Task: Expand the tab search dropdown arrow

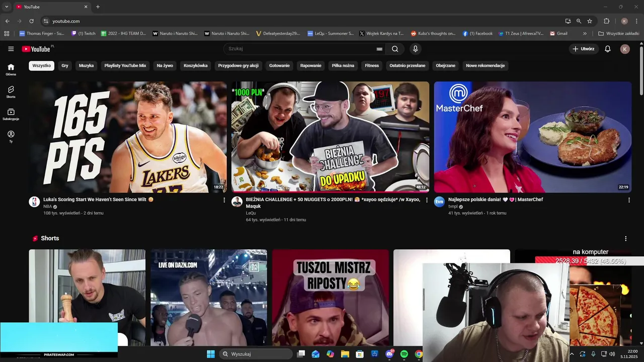Action: 7,7
